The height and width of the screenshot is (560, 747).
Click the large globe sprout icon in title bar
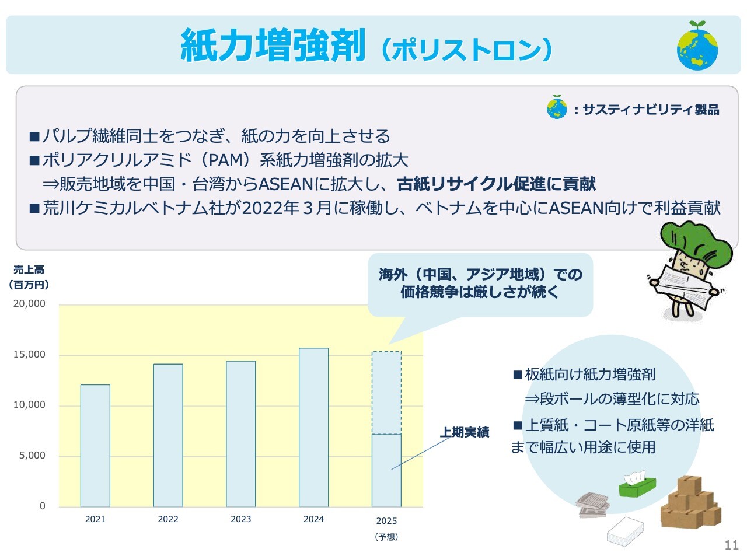[x=697, y=46]
